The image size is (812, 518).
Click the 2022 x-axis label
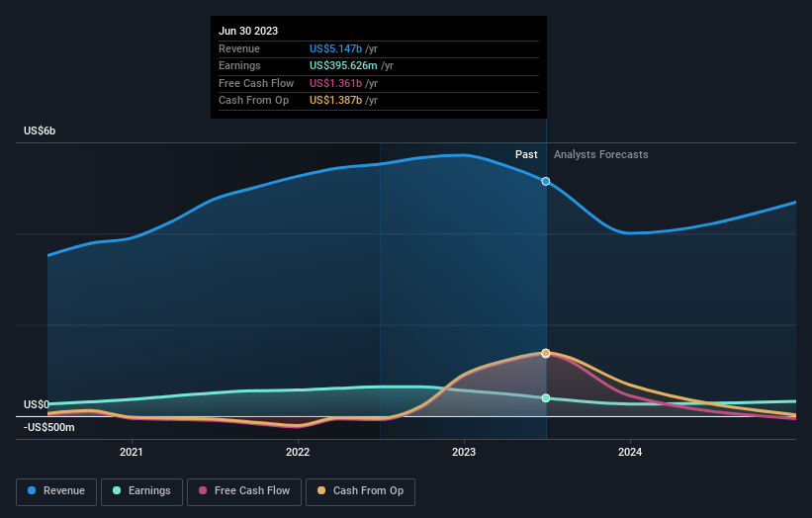click(x=298, y=452)
